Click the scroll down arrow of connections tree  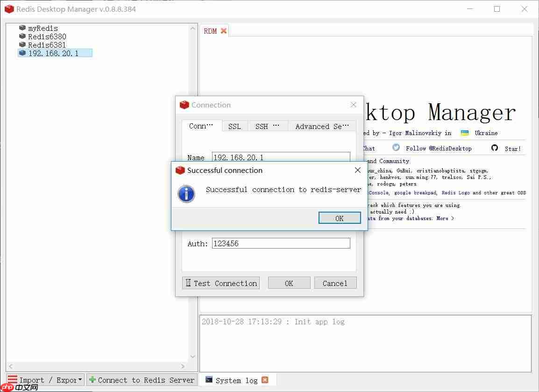coord(193,356)
